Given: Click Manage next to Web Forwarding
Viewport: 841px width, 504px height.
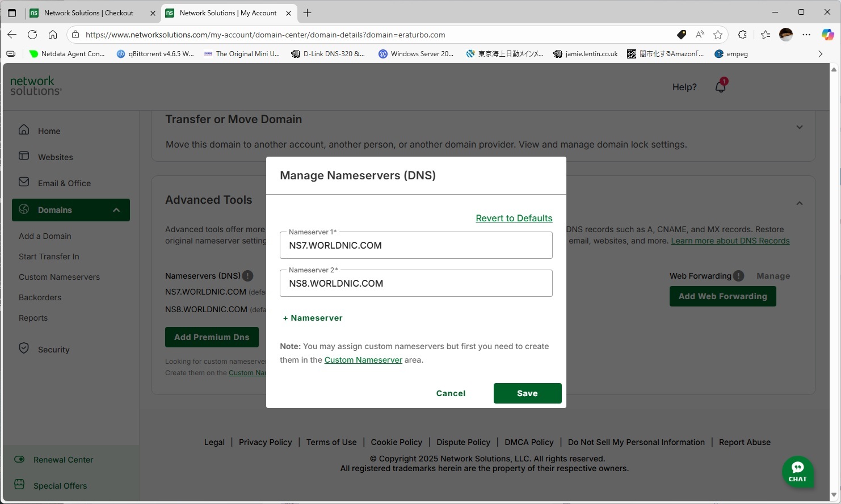Looking at the screenshot, I should pos(773,276).
